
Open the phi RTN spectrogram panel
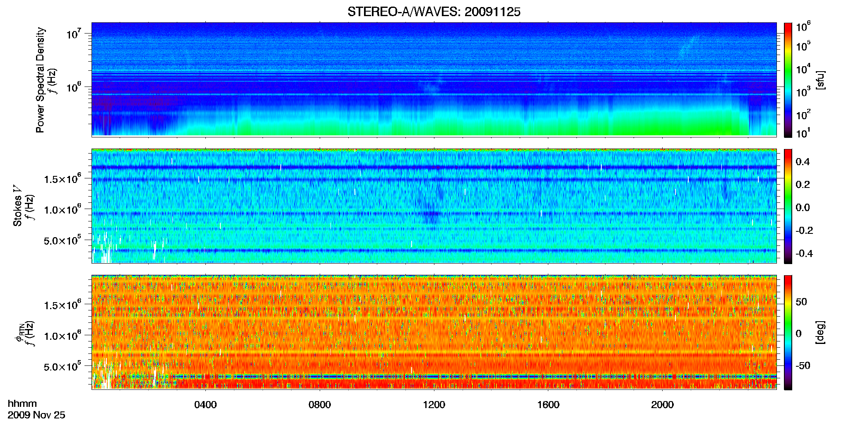[434, 332]
